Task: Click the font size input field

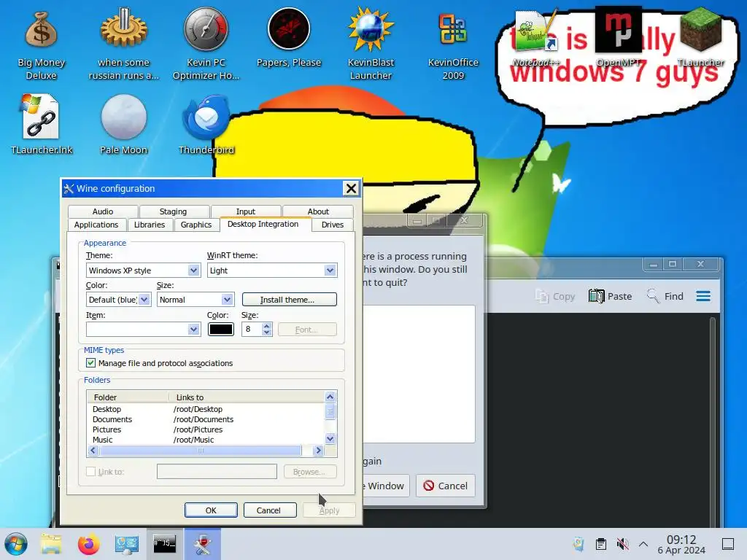Action: (252, 329)
